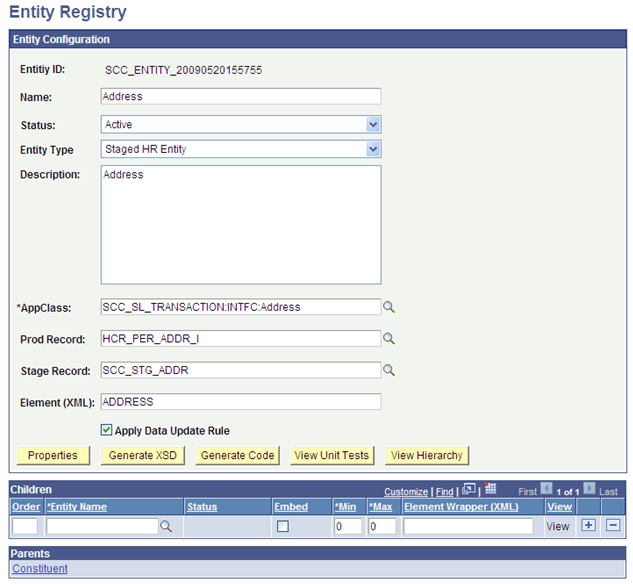Focus the Max value field

(382, 526)
